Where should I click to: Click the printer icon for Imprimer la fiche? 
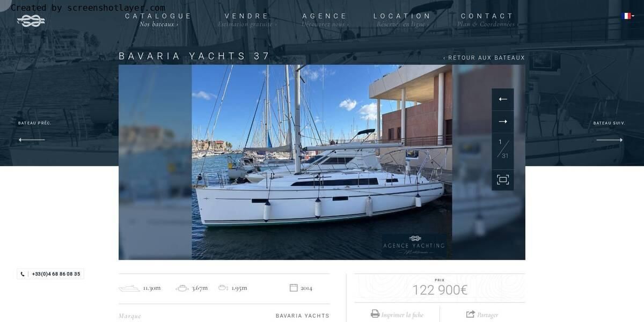click(375, 314)
